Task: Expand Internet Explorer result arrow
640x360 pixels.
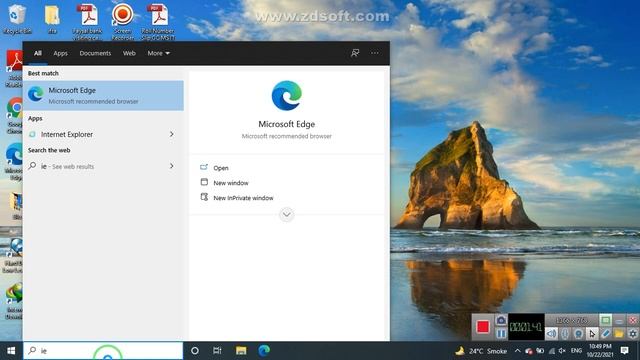Action: point(172,134)
